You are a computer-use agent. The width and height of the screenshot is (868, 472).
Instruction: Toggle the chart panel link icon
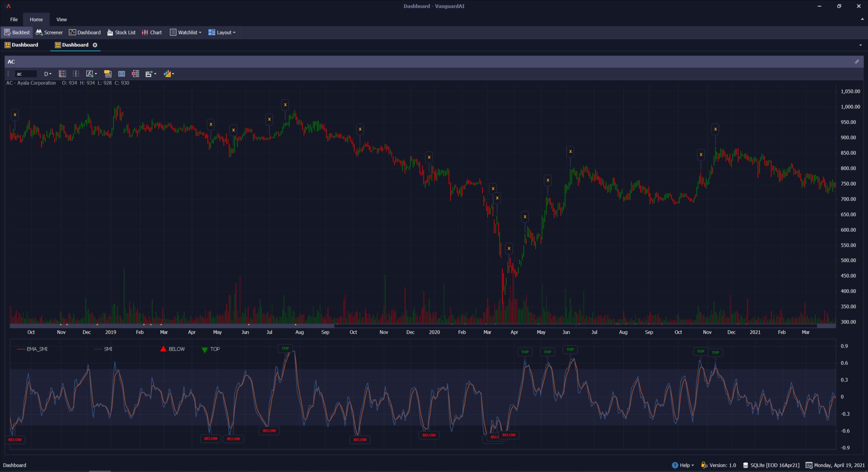point(857,62)
